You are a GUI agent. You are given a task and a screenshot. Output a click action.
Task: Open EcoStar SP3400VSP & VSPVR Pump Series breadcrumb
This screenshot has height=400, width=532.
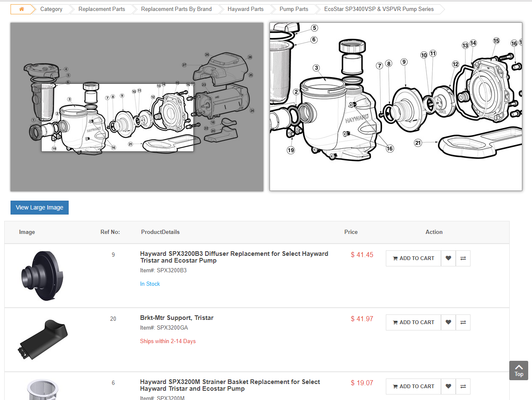point(379,9)
